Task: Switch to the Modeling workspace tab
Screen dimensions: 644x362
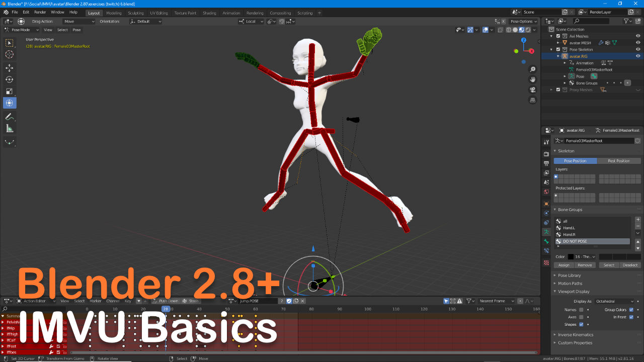Action: [x=114, y=13]
